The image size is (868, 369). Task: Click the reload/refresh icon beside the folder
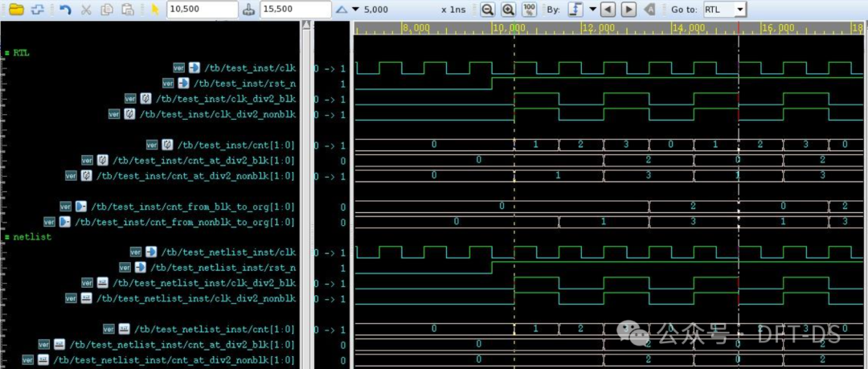coord(37,10)
